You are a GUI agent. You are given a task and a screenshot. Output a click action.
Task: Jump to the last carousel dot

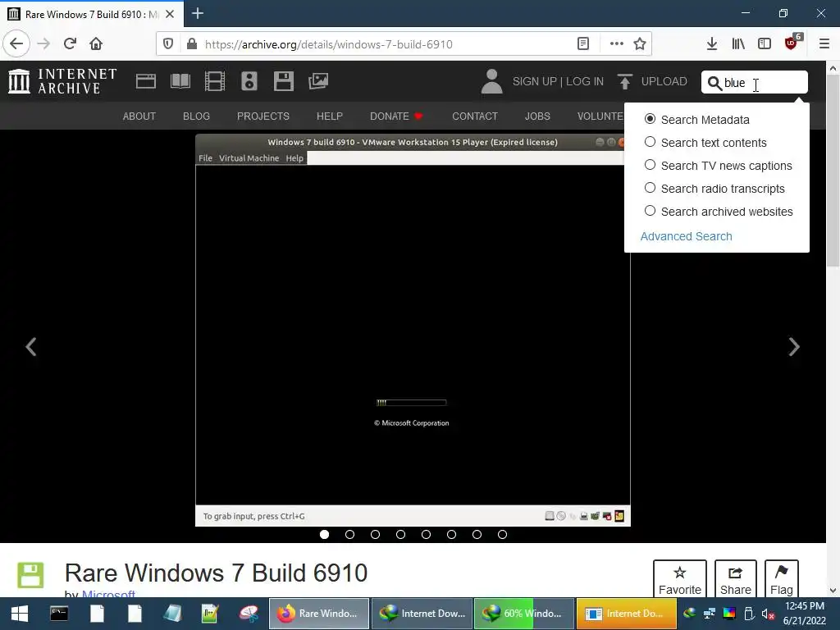(x=503, y=534)
